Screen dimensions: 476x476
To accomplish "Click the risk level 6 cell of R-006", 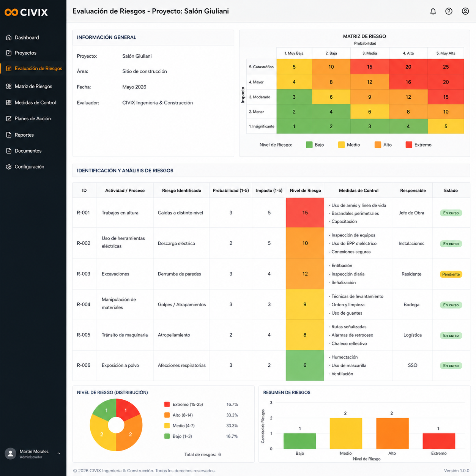I will pyautogui.click(x=305, y=365).
